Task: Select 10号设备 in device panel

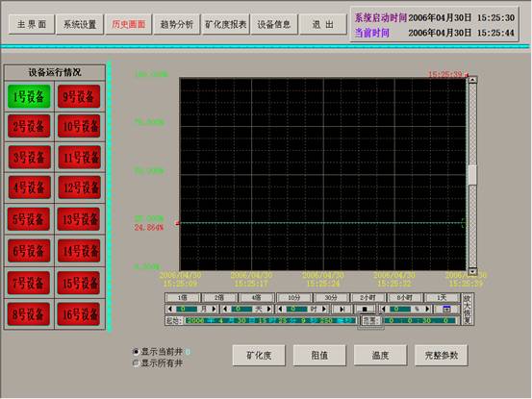Action: pos(79,126)
